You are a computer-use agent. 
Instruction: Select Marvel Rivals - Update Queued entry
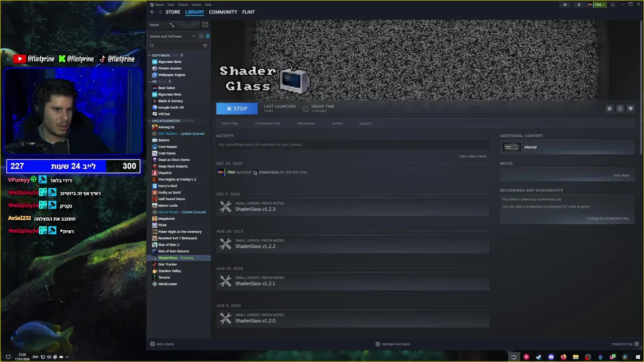[x=182, y=212]
